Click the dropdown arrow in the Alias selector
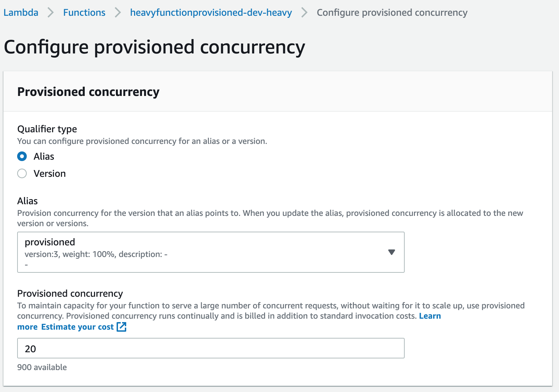 point(391,252)
